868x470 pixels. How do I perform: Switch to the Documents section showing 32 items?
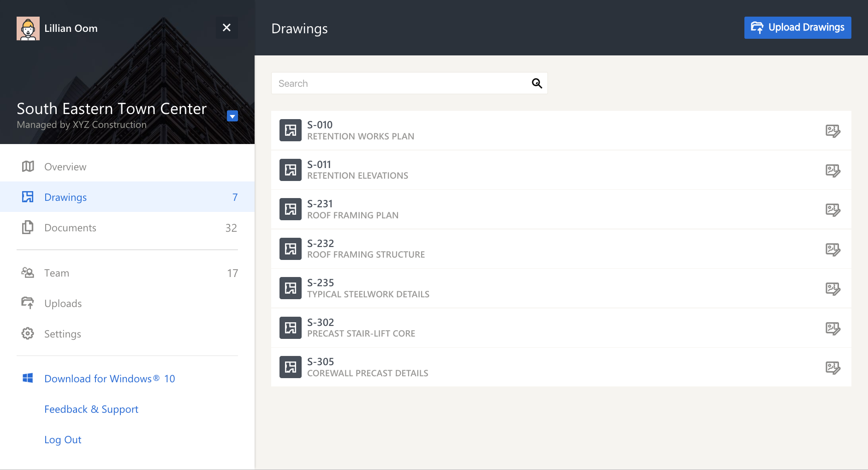point(70,227)
